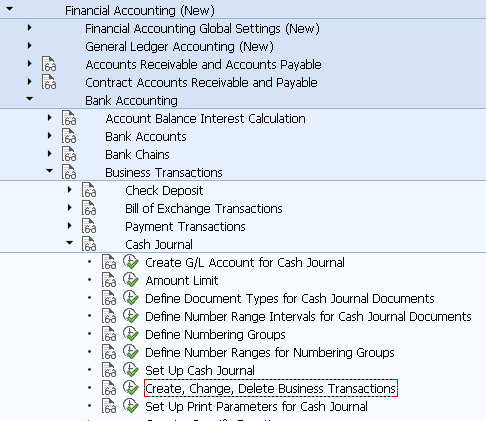486x421 pixels.
Task: Click execute icon for Define Document Types
Action: [131, 298]
